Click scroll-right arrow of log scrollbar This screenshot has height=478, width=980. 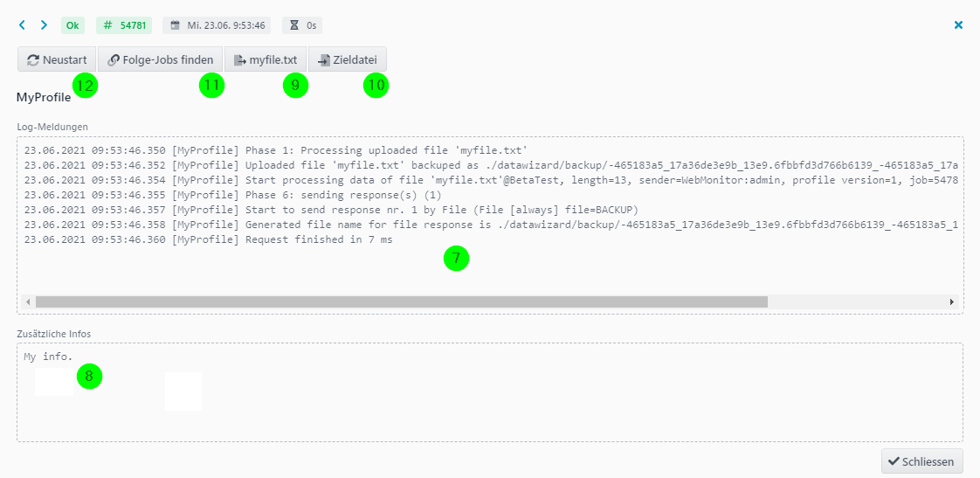point(952,301)
